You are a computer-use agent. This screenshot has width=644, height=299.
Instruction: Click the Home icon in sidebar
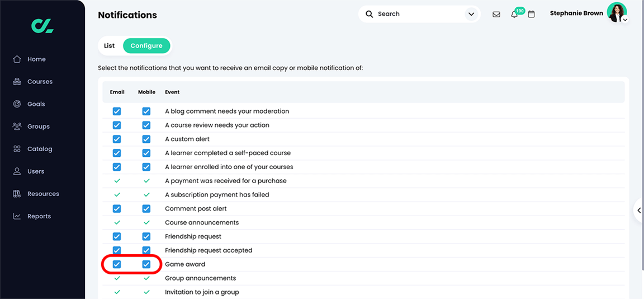[x=17, y=59]
